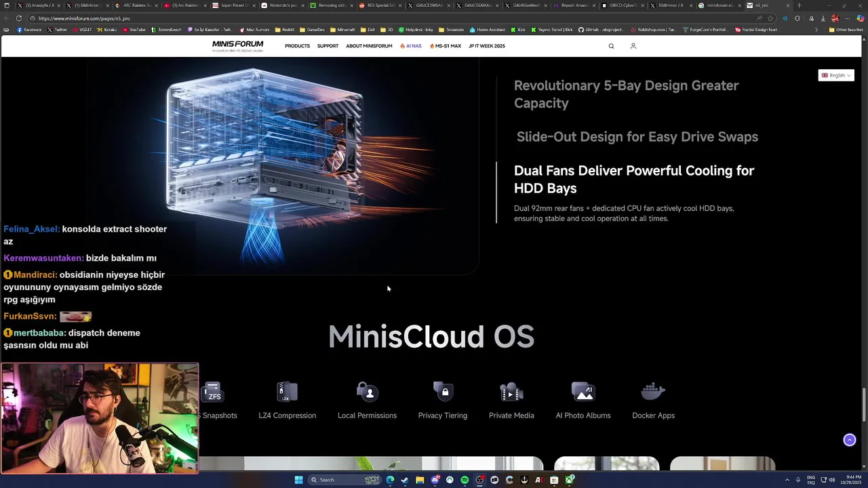Expand the SUPPORT navigation menu

(x=328, y=46)
